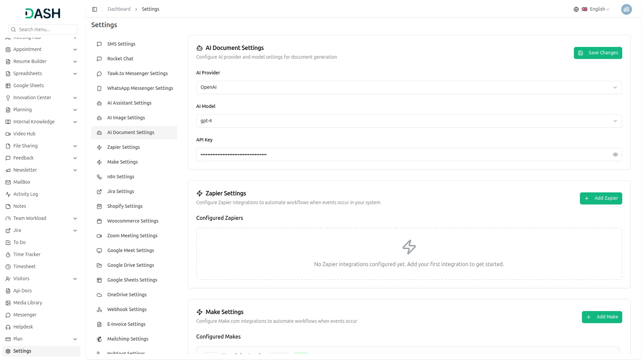
Task: Toggle API Key visibility with eye icon
Action: [615, 155]
